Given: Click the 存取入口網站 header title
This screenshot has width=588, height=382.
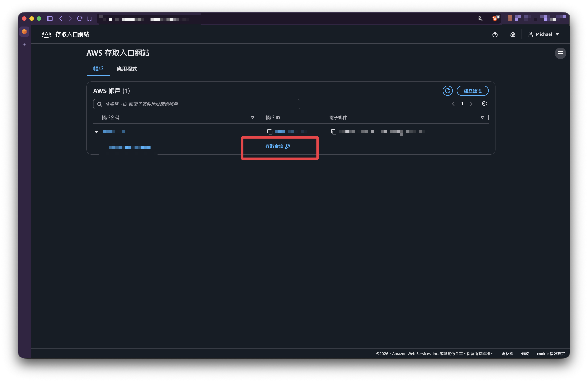Looking at the screenshot, I should point(72,34).
